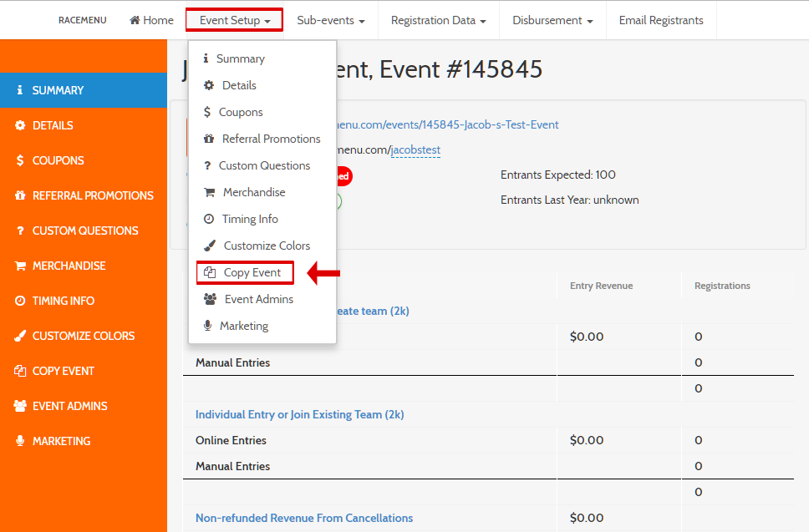Open the Disbursement dropdown menu

pos(552,20)
